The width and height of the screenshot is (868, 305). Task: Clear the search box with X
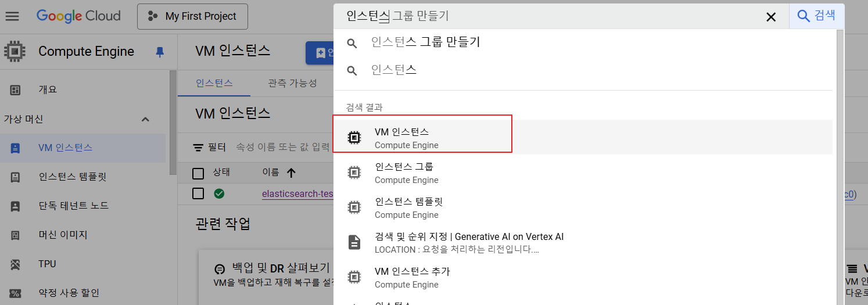click(x=771, y=17)
